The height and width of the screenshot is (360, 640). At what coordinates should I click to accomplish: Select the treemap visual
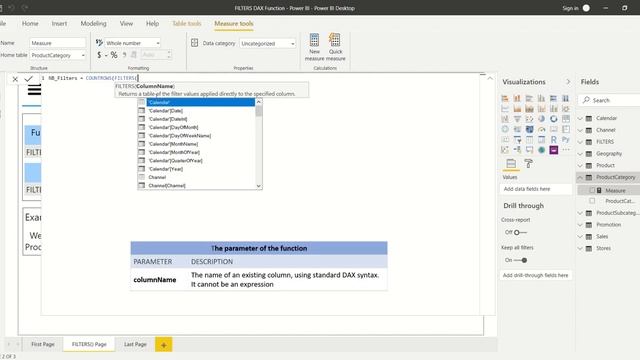[x=566, y=119]
